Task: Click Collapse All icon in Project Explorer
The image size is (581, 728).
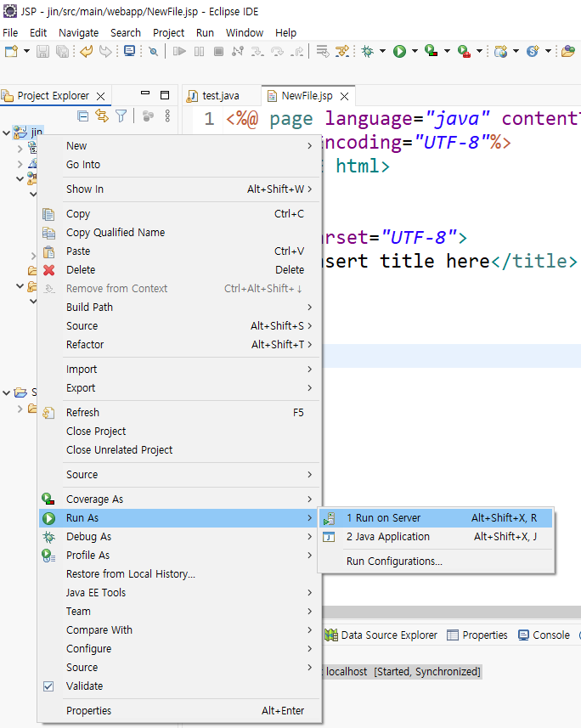Action: click(83, 116)
